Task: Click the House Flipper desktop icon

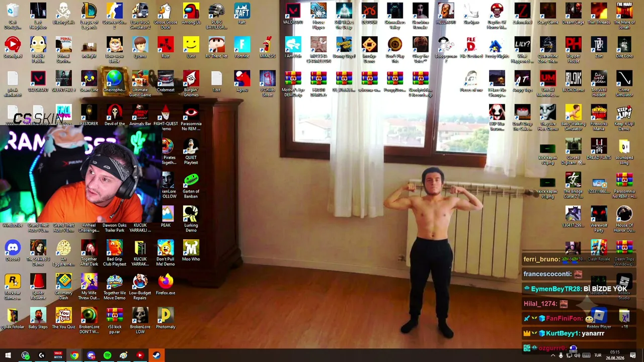Action: tap(318, 16)
